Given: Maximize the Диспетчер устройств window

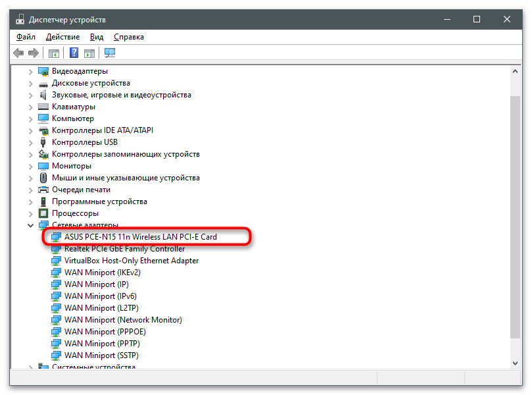Looking at the screenshot, I should [477, 19].
